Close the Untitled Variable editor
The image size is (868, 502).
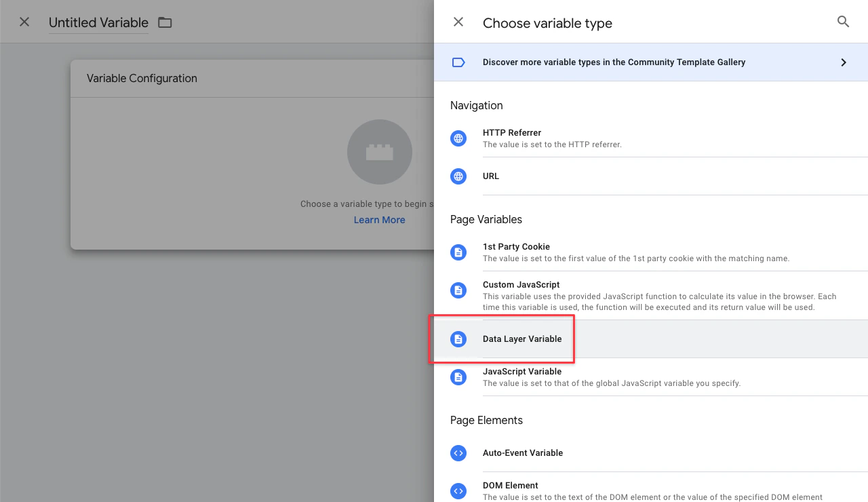click(x=24, y=21)
